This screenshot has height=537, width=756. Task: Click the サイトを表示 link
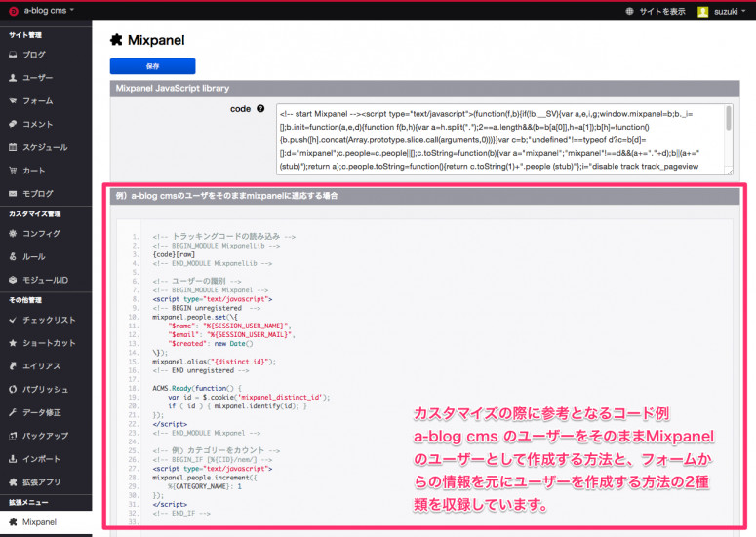[x=662, y=11]
